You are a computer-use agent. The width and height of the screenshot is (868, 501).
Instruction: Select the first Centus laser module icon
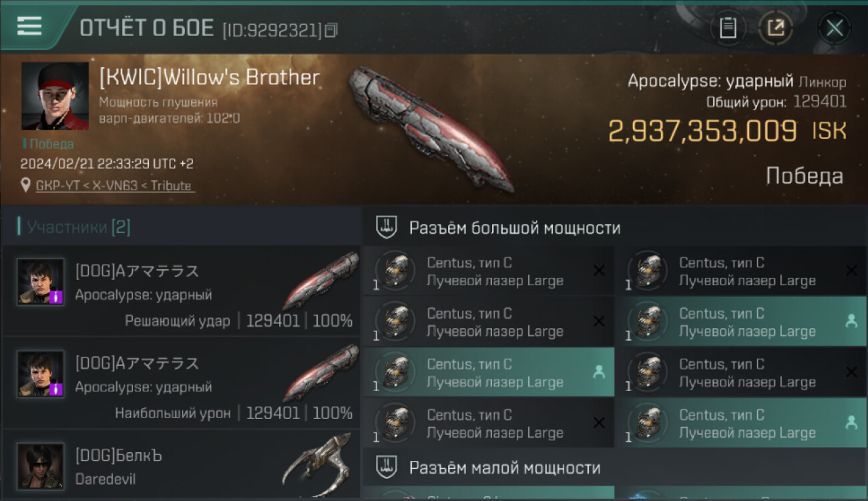click(395, 271)
